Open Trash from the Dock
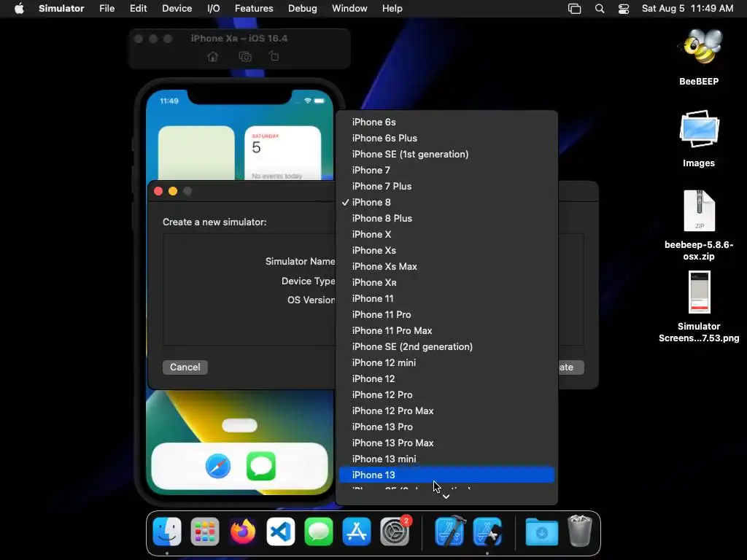Screen dimensions: 747x560 [x=580, y=531]
